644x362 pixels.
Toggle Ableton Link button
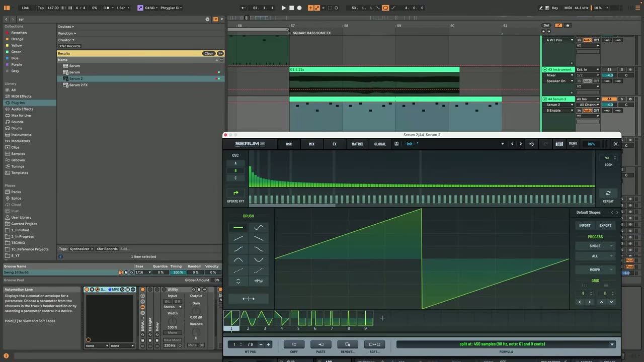[25, 8]
